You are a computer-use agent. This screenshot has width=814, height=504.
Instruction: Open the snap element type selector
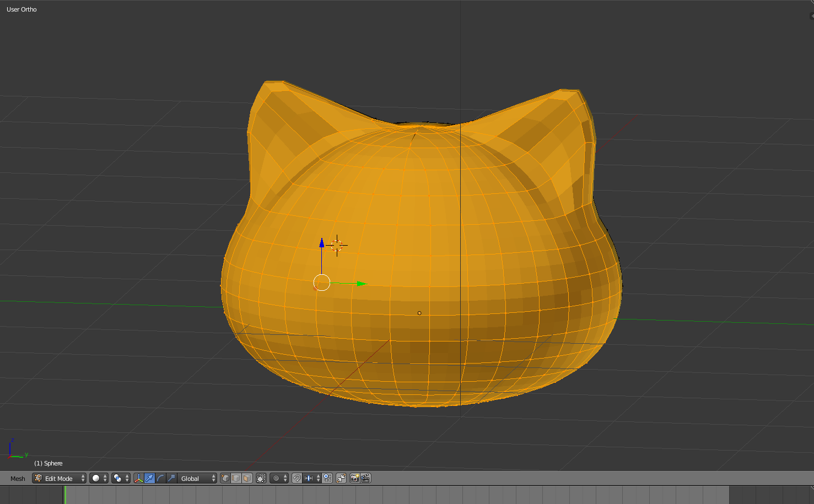(312, 479)
